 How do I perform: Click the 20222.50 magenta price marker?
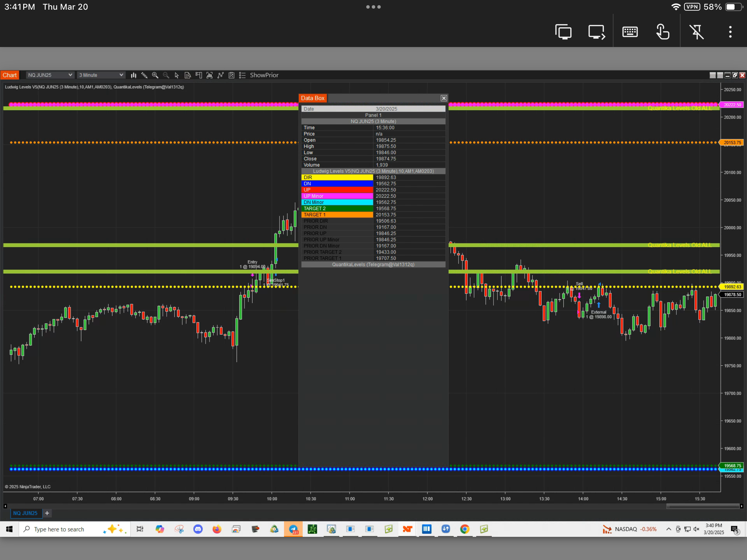(x=732, y=105)
